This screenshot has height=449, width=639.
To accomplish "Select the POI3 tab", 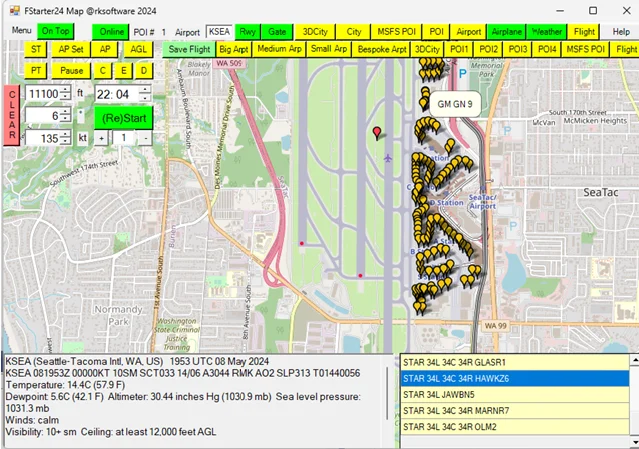I will (518, 49).
